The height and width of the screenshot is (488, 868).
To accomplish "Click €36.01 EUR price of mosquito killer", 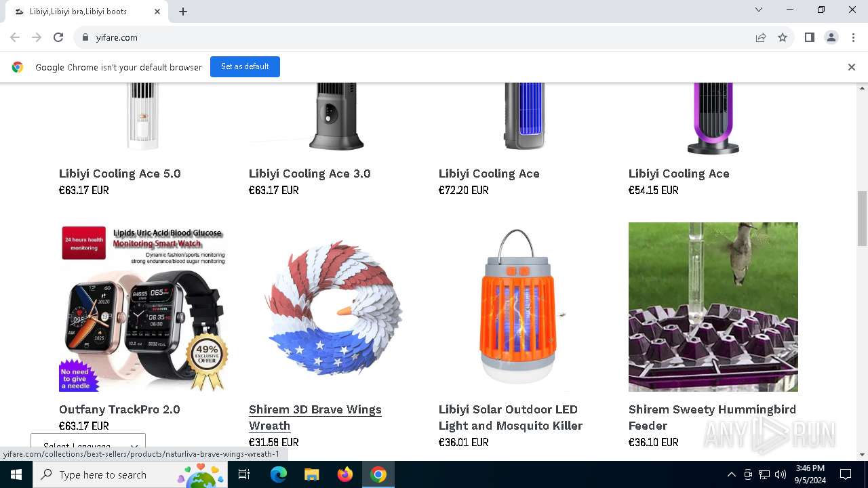I will click(464, 442).
